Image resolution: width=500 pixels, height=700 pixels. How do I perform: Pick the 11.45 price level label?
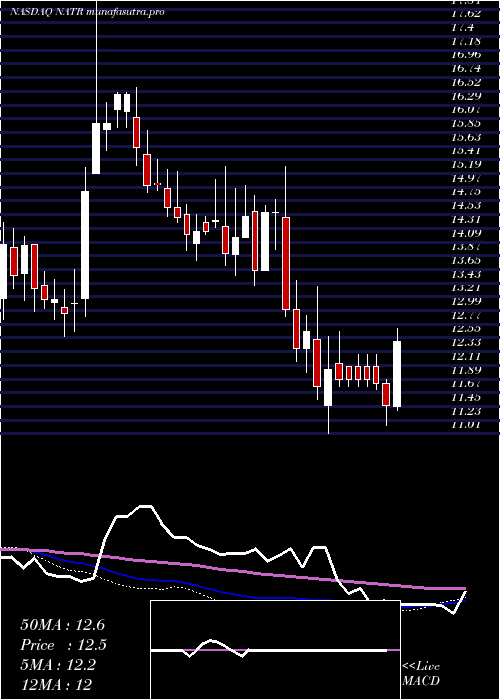pyautogui.click(x=466, y=397)
